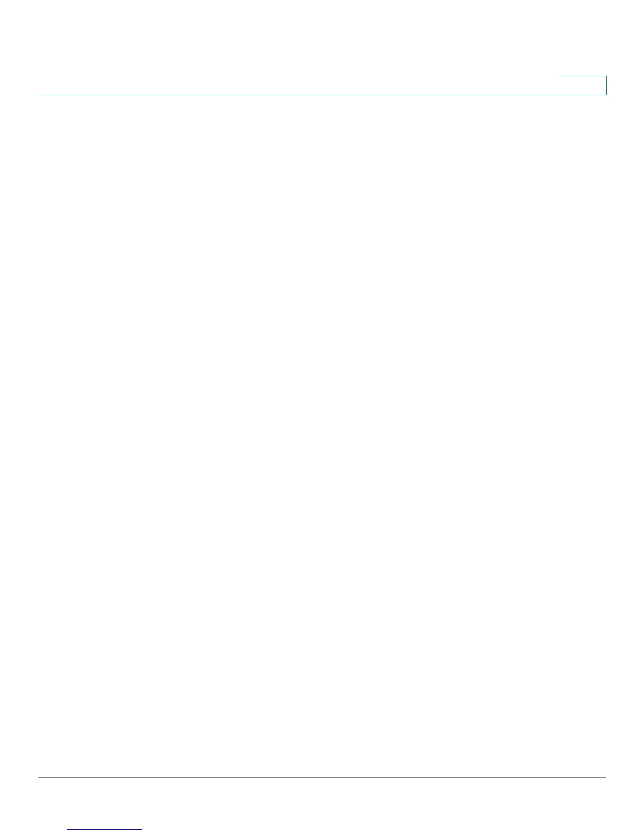Image resolution: width=644 pixels, height=834 pixels.
Task: Click the gray footer separator line
Action: (x=322, y=777)
